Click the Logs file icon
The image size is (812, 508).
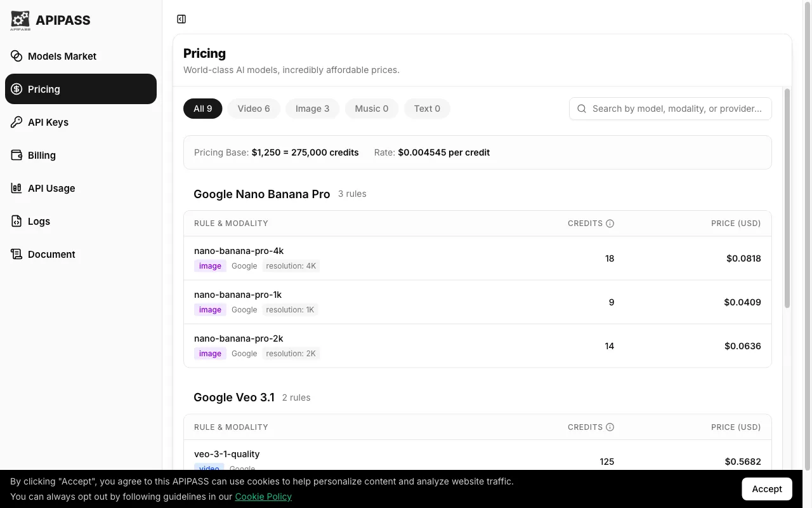[16, 221]
